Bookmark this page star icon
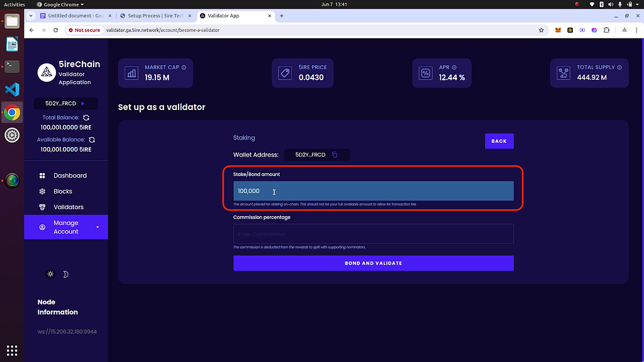Image resolution: width=644 pixels, height=362 pixels. click(541, 30)
